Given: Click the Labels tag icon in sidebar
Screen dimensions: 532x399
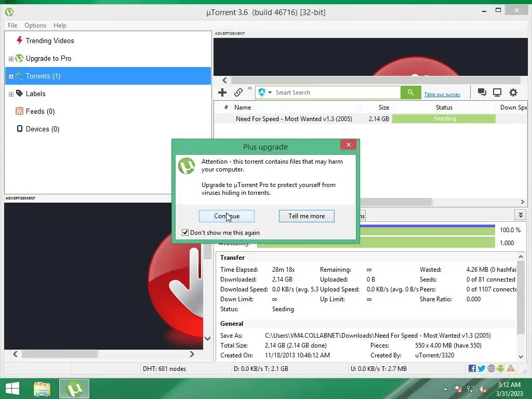Looking at the screenshot, I should pyautogui.click(x=19, y=94).
